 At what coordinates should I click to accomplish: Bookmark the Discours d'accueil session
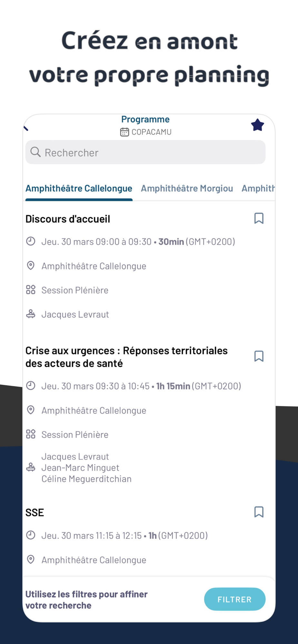259,218
